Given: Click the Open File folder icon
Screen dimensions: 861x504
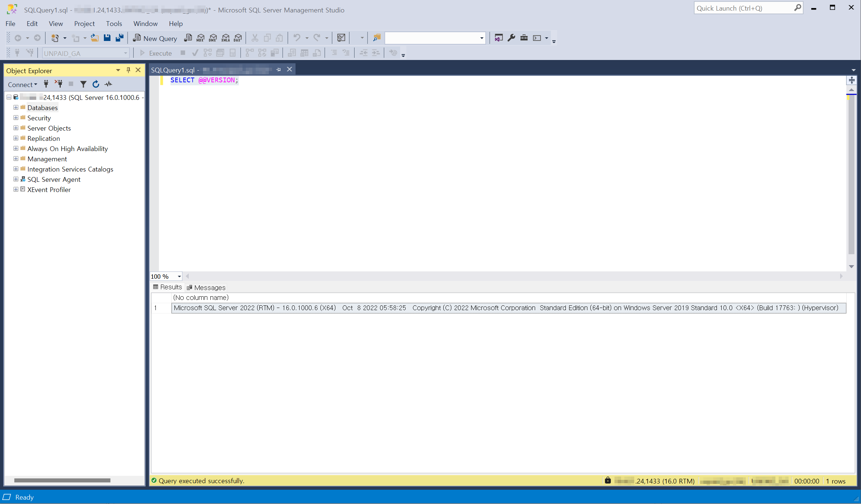Looking at the screenshot, I should point(95,38).
